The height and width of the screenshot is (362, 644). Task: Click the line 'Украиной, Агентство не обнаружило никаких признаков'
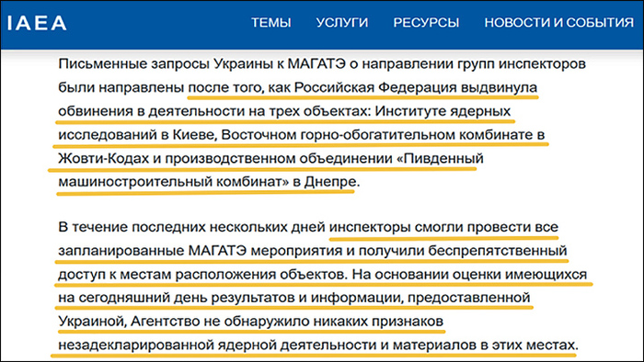tap(250, 322)
